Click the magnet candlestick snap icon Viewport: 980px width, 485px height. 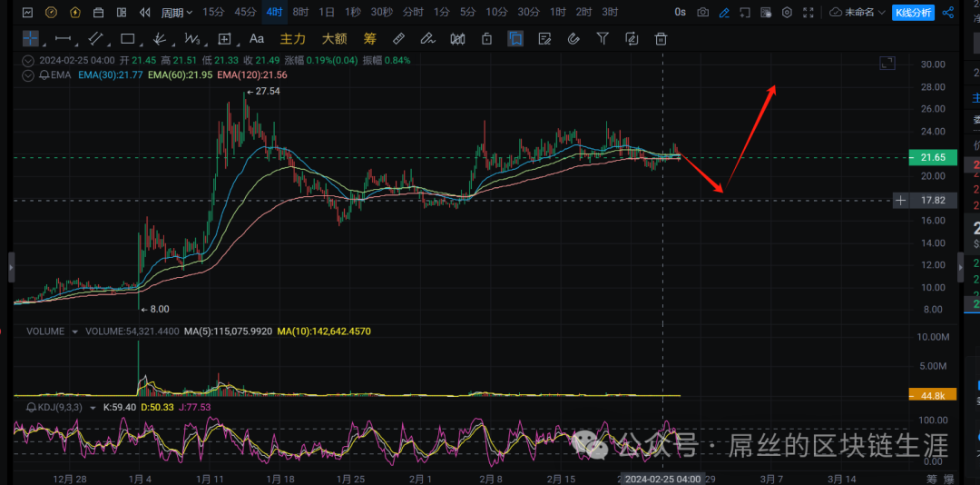(457, 39)
